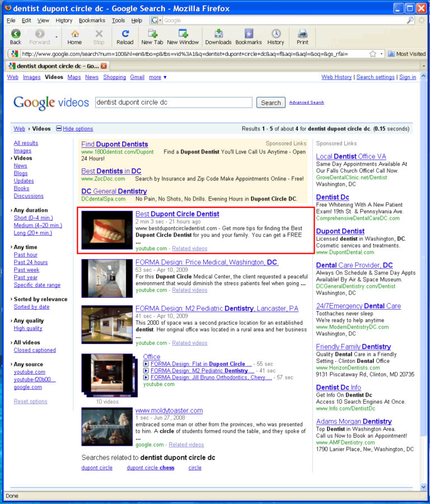Filter results by Short (0–4 min.)

[x=33, y=218]
